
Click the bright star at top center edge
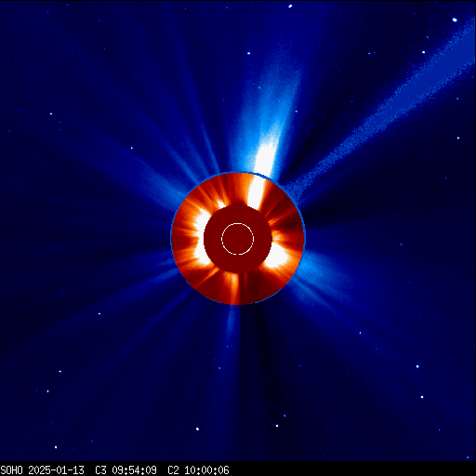290,7
